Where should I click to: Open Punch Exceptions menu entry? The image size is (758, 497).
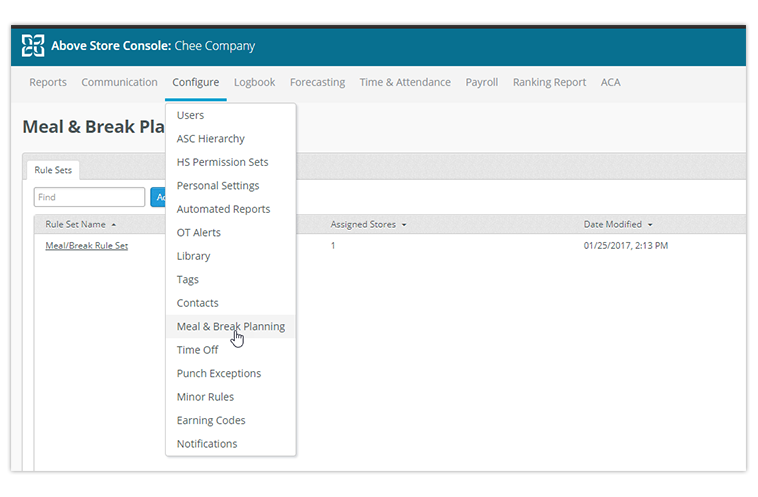pos(218,373)
